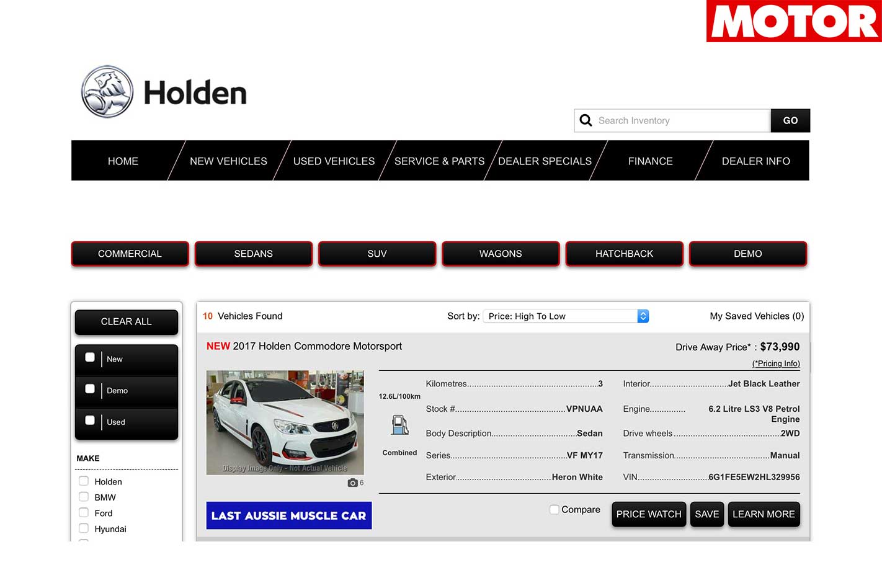Tick the Demo condition checkbox

click(90, 389)
